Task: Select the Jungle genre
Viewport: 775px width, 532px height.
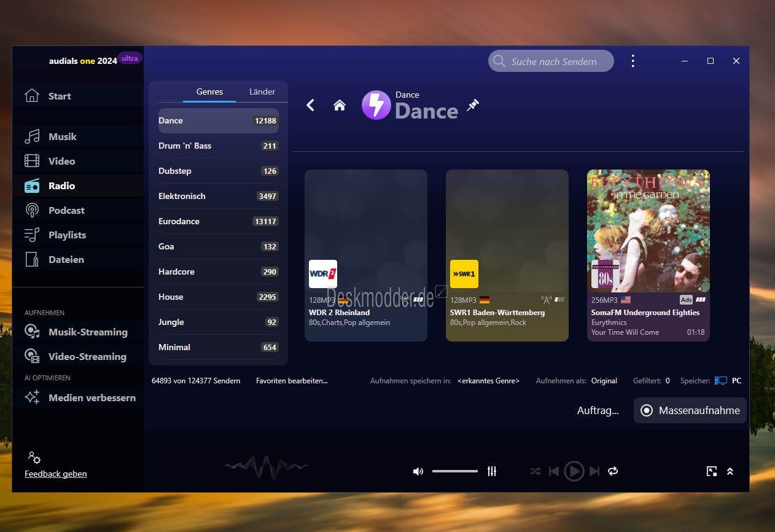Action: pyautogui.click(x=219, y=322)
